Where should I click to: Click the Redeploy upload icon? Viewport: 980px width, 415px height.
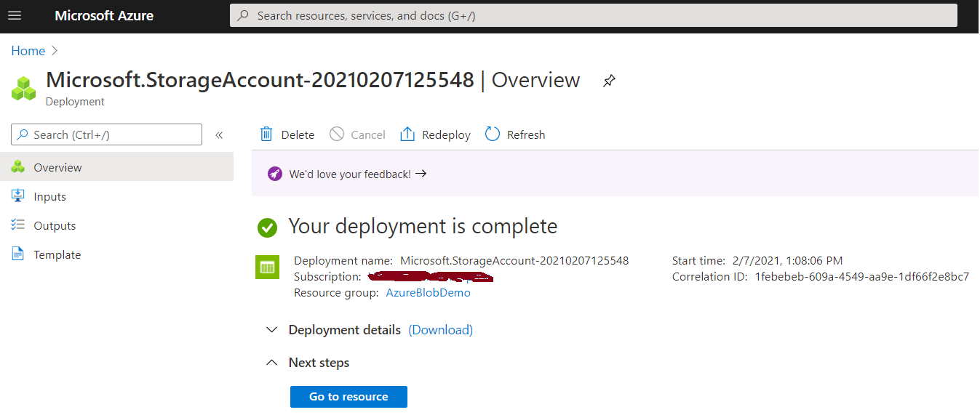tap(407, 134)
